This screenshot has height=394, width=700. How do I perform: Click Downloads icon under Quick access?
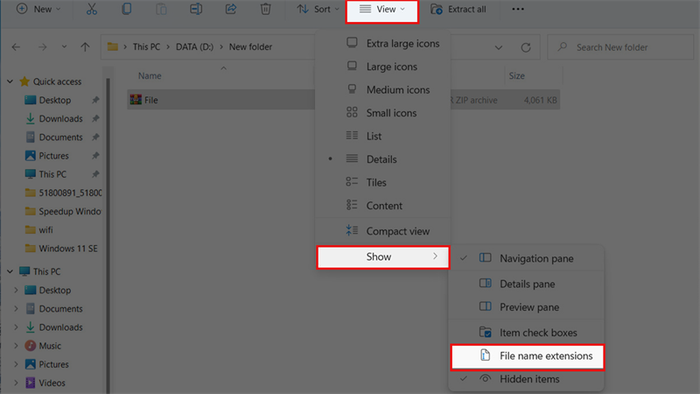[x=30, y=119]
